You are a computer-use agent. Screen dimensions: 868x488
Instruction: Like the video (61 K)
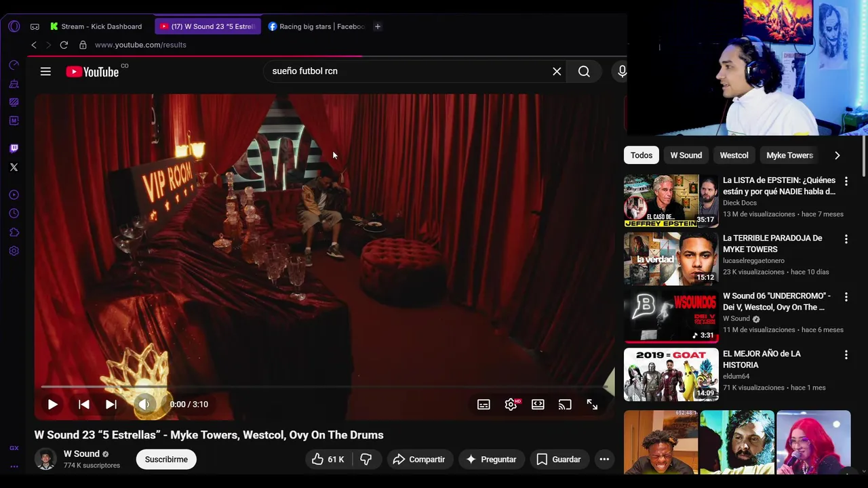[x=328, y=460]
